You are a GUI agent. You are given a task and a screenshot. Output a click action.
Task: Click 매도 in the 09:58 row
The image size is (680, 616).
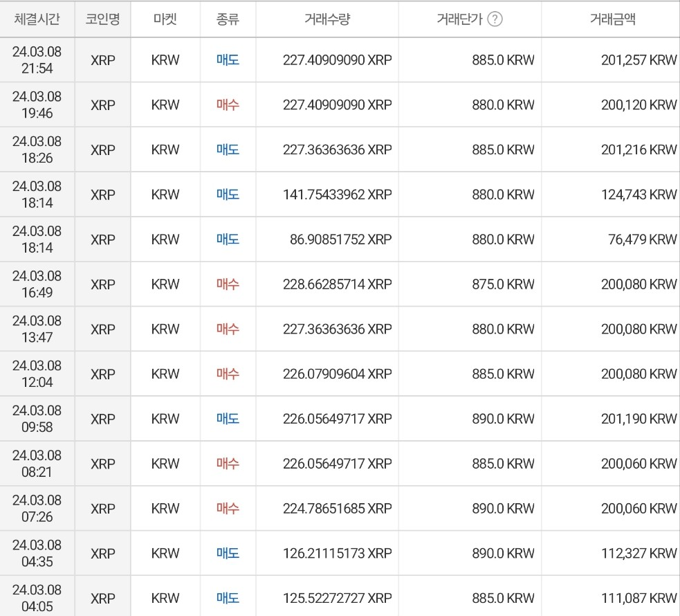(228, 419)
